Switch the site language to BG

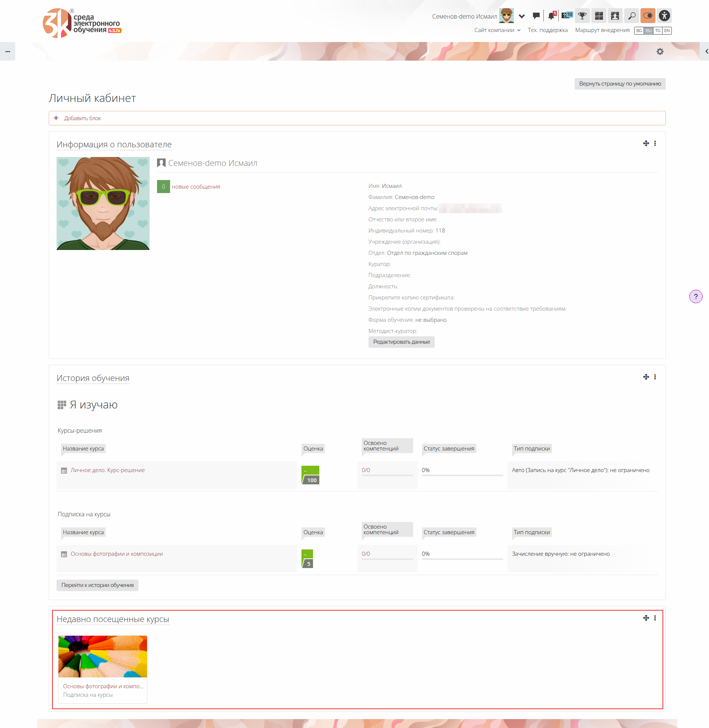pyautogui.click(x=639, y=31)
